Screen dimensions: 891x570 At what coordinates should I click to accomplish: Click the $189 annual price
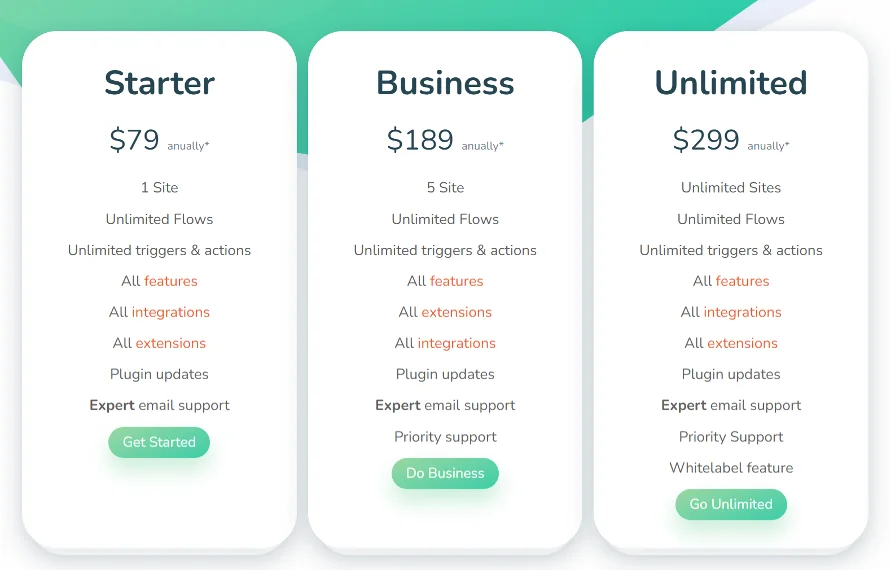(x=420, y=140)
